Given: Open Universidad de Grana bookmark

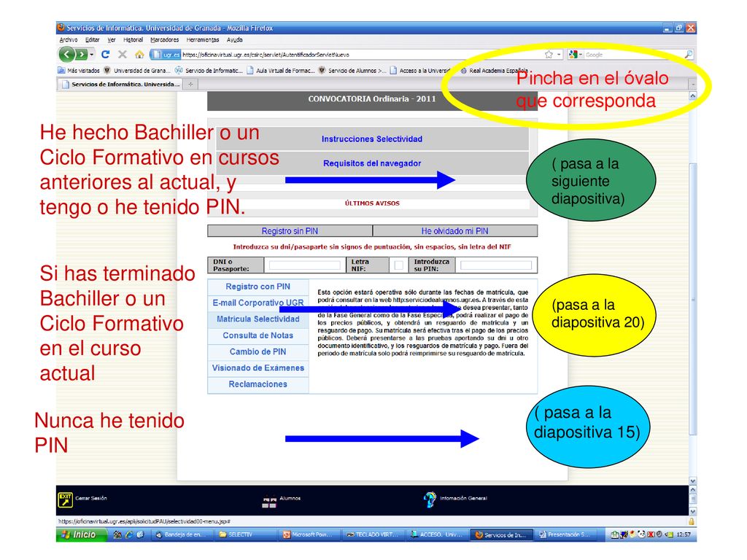Looking at the screenshot, I should click(x=137, y=71).
